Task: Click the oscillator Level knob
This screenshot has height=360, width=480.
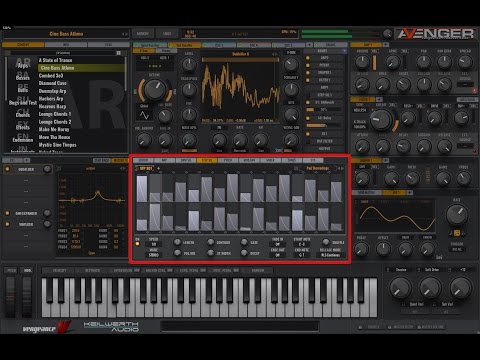Action: tap(189, 64)
